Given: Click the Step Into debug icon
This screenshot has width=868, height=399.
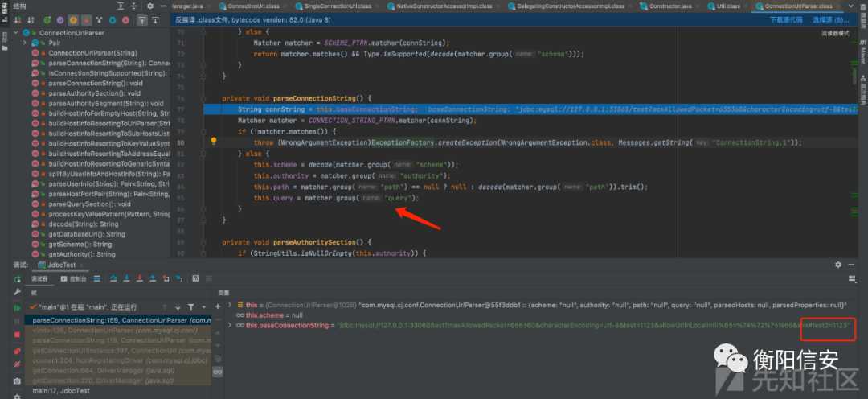Looking at the screenshot, I should tap(127, 278).
